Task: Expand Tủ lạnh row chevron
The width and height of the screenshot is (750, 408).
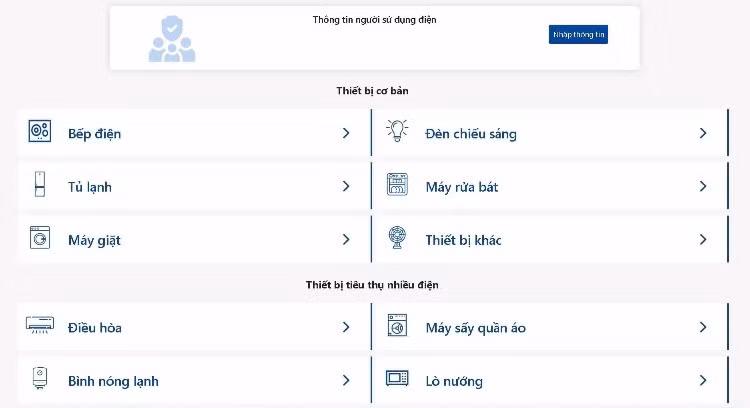Action: tap(346, 186)
